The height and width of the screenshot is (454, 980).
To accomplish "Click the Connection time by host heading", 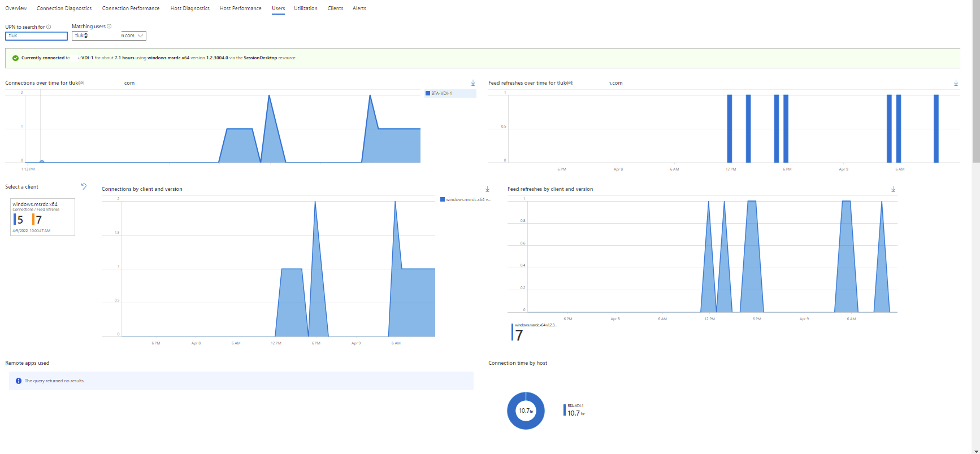I will pyautogui.click(x=518, y=363).
